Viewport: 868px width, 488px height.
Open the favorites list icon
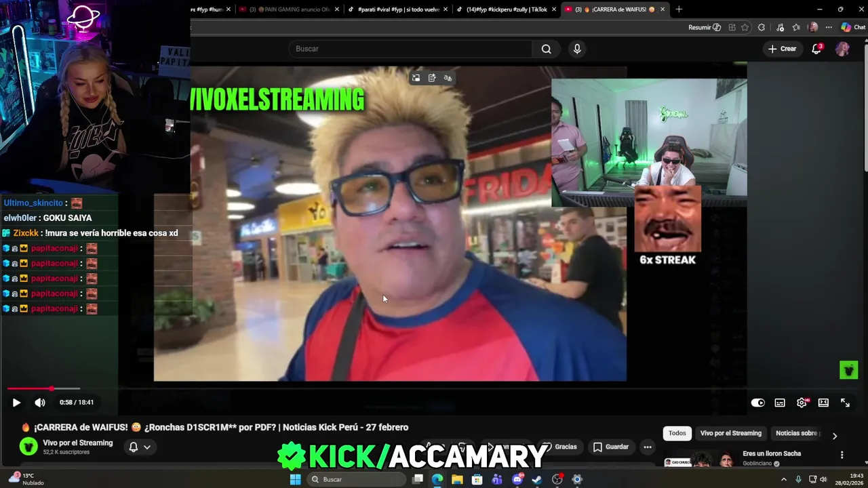point(796,27)
